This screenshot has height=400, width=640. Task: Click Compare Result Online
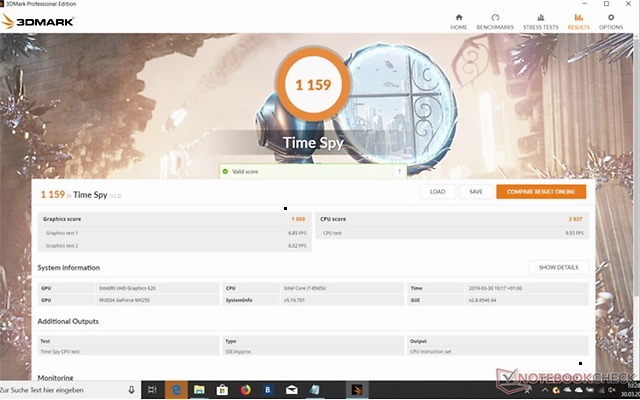click(x=541, y=192)
